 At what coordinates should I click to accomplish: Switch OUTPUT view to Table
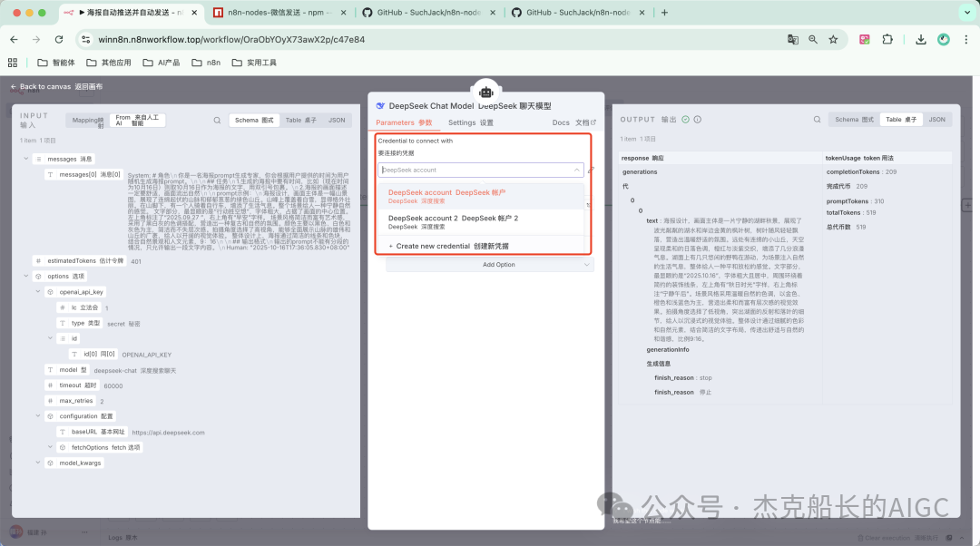coord(901,120)
